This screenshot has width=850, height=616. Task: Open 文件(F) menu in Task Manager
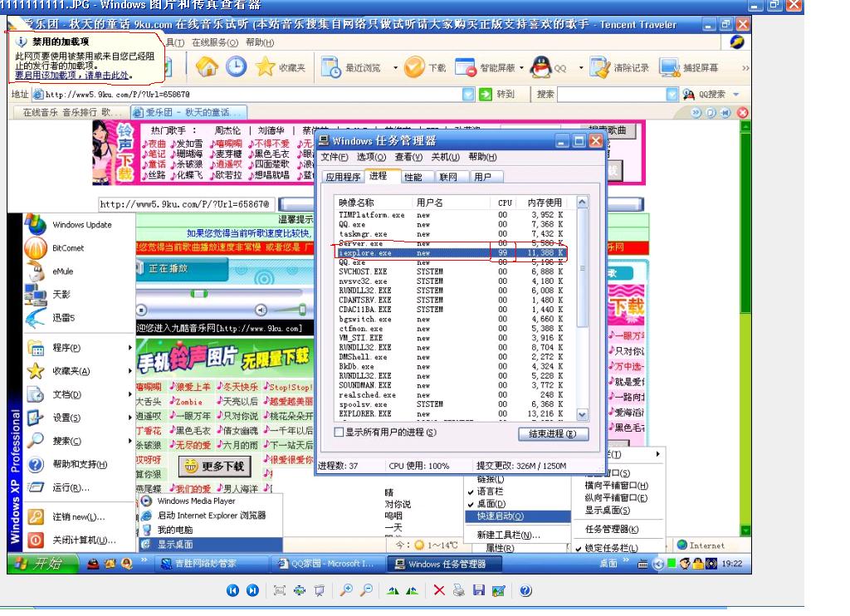pyautogui.click(x=334, y=157)
